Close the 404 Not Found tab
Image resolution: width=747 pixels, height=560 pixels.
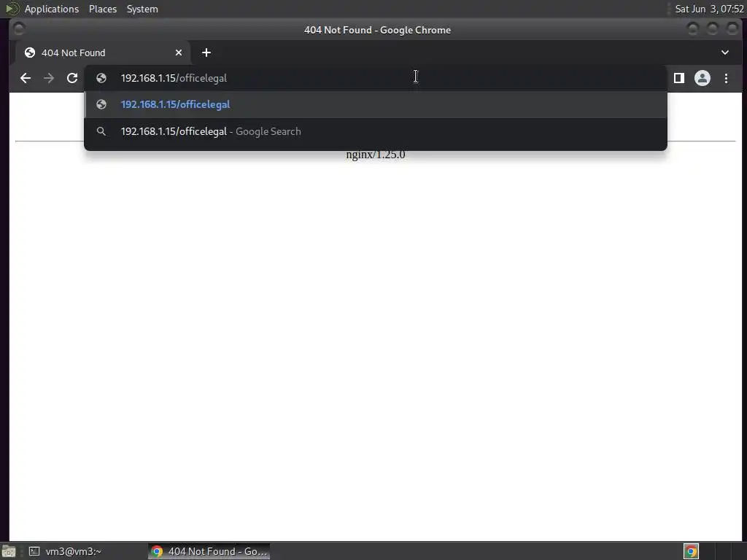[x=179, y=52]
